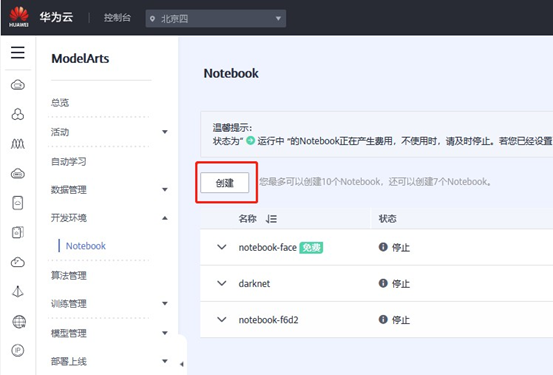Expand the 训练管理 menu section

165,303
